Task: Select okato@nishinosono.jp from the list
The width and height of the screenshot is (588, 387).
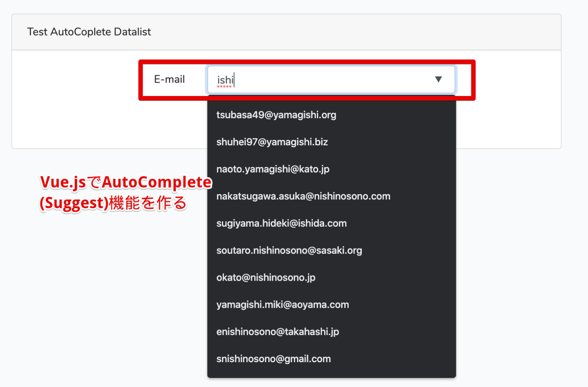Action: 266,277
